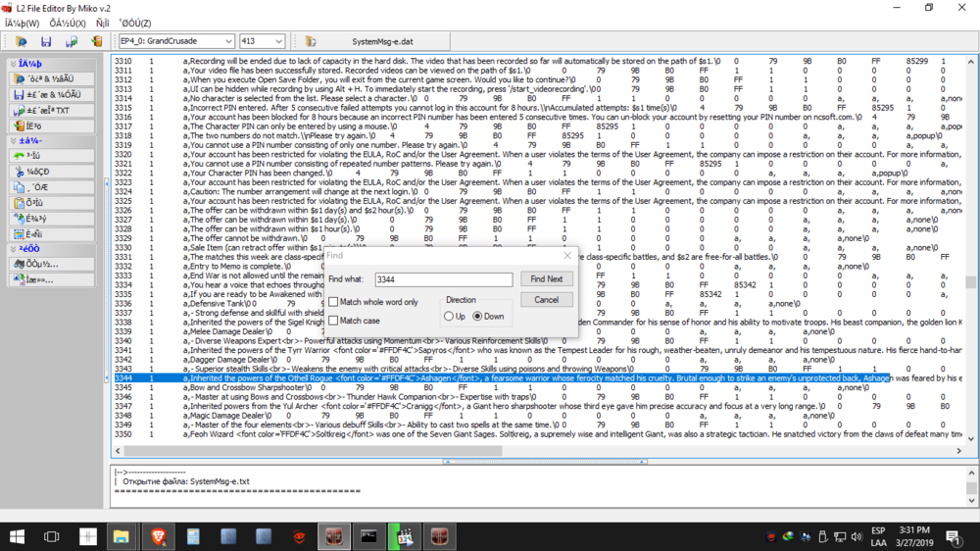Select the Up direction radio button
The height and width of the screenshot is (551, 980).
point(448,317)
